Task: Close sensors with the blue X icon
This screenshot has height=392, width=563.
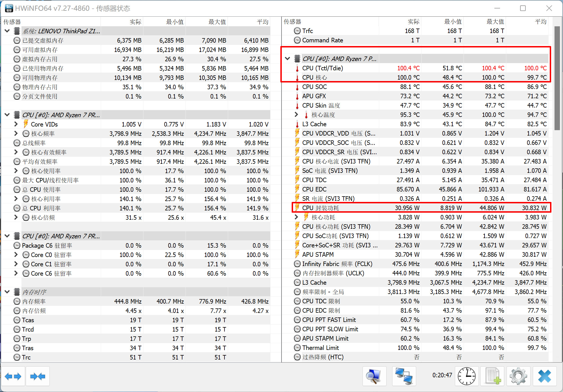Action: click(x=544, y=376)
